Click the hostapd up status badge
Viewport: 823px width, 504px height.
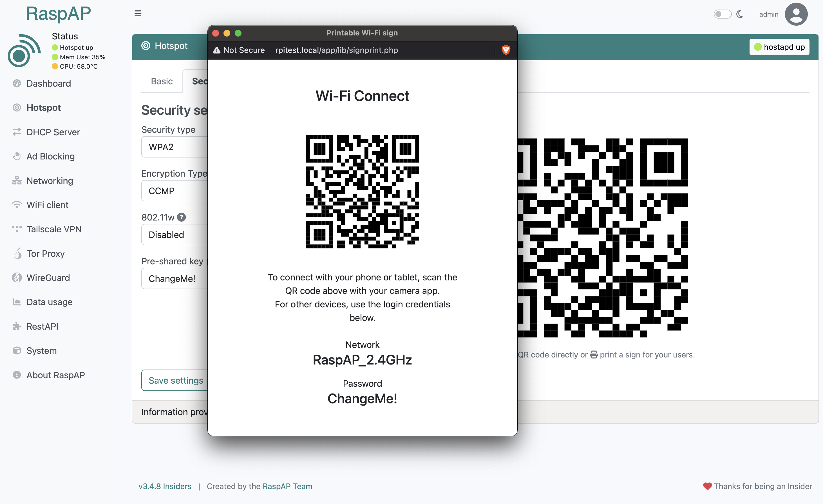[779, 47]
